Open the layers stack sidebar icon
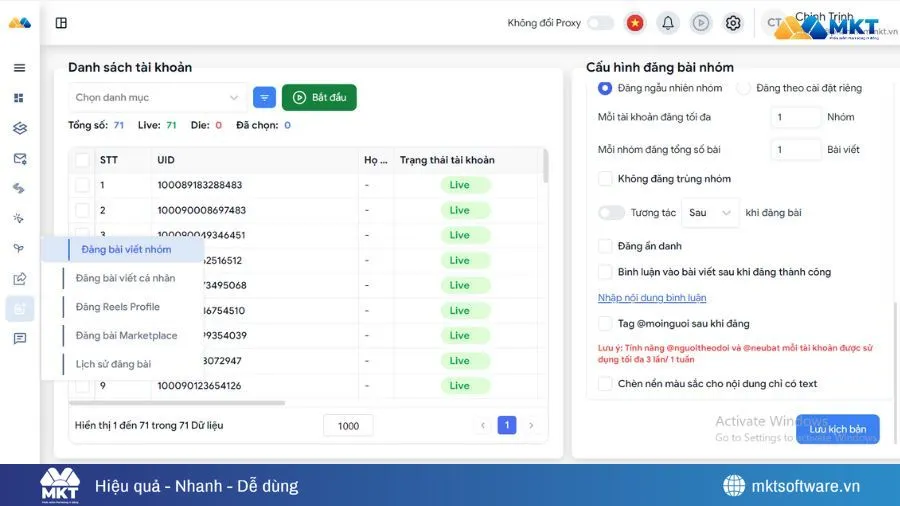 tap(20, 128)
